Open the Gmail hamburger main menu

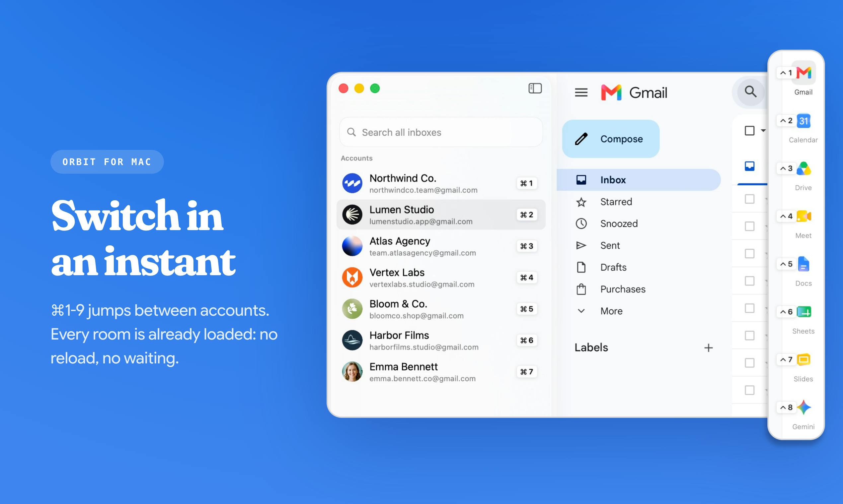(x=581, y=93)
